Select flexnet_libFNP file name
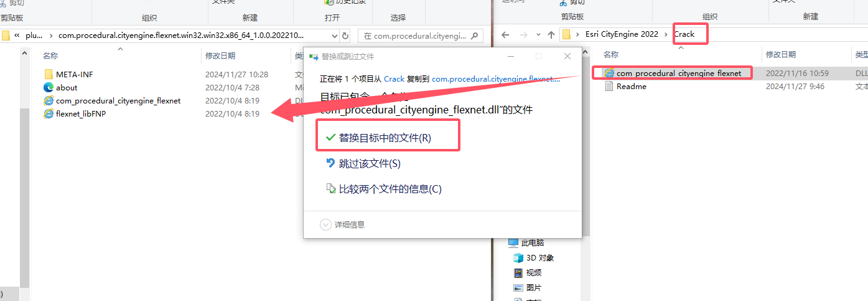 point(81,113)
